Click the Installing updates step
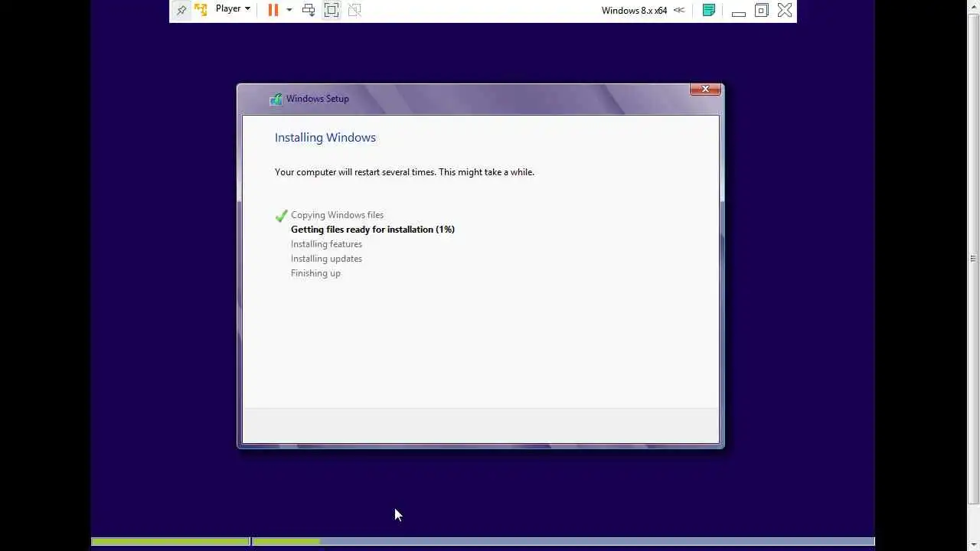The height and width of the screenshot is (551, 980). (326, 259)
